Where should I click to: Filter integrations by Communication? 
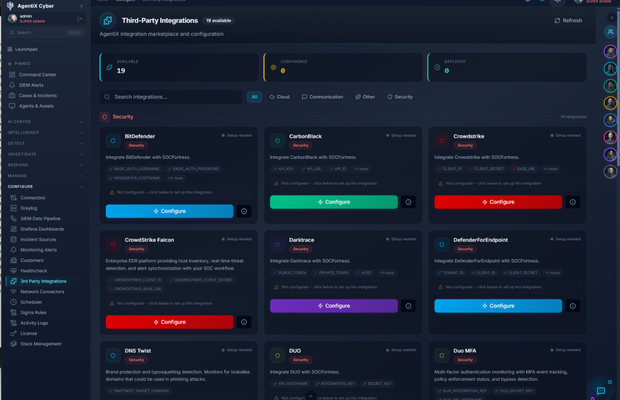click(322, 97)
